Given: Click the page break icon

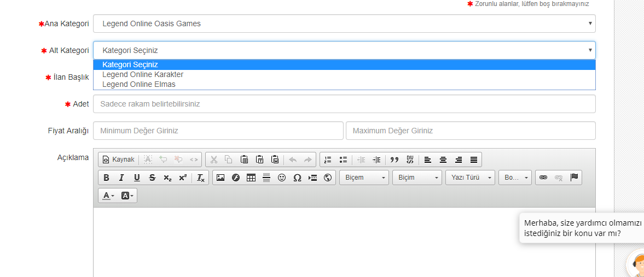Looking at the screenshot, I should coord(312,178).
